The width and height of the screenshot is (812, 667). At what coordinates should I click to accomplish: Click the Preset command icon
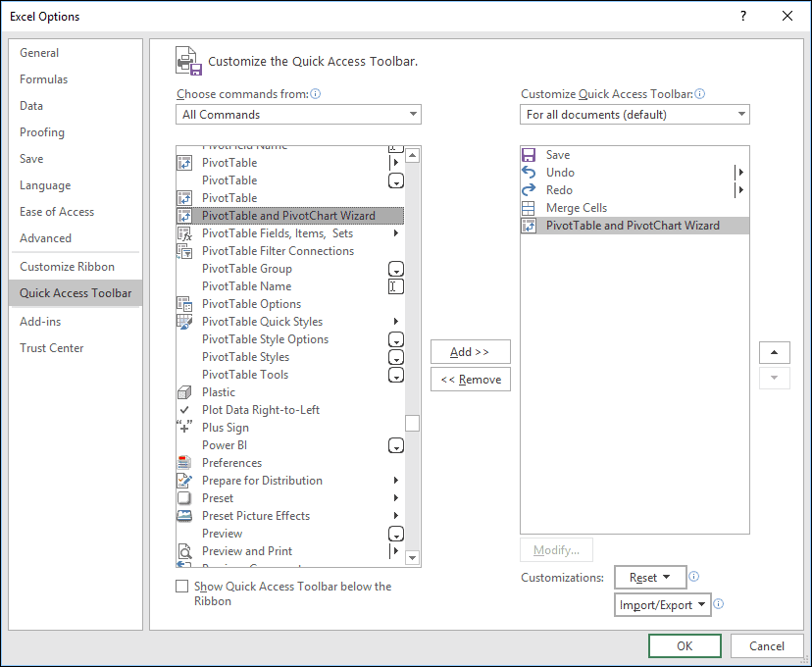(184, 498)
